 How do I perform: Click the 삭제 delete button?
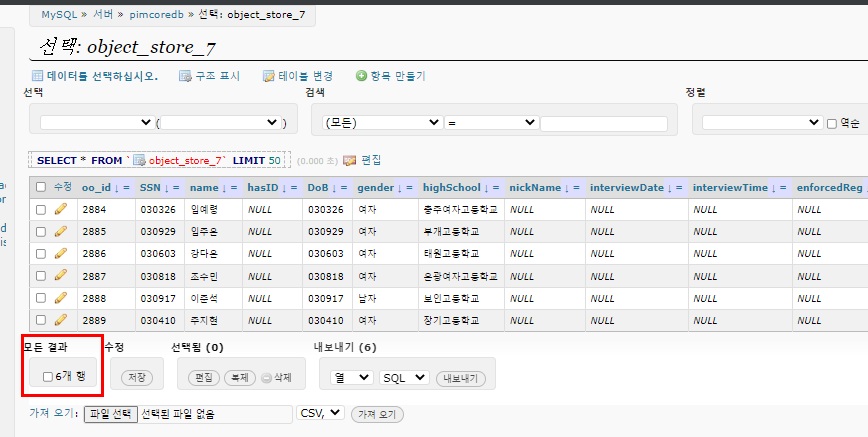(x=276, y=378)
